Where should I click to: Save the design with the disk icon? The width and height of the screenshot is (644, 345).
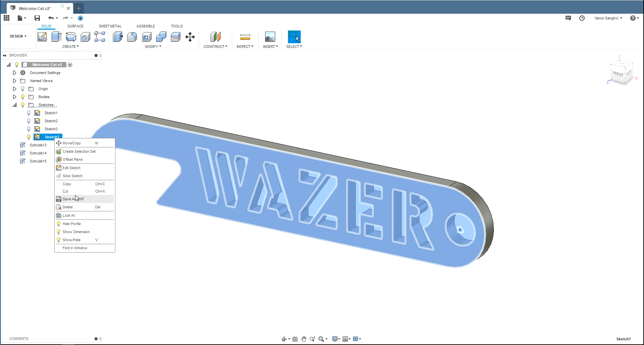pyautogui.click(x=37, y=18)
